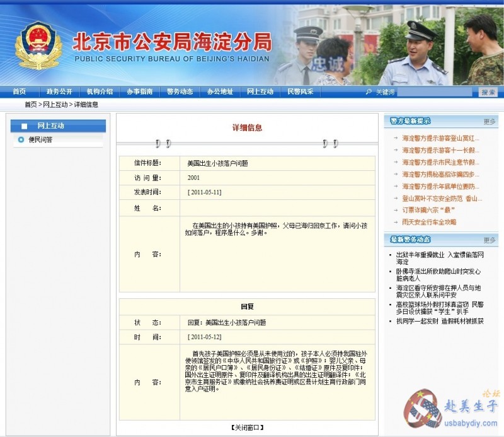Open the 便民问答 sidebar item
504x437 pixels.
40,139
